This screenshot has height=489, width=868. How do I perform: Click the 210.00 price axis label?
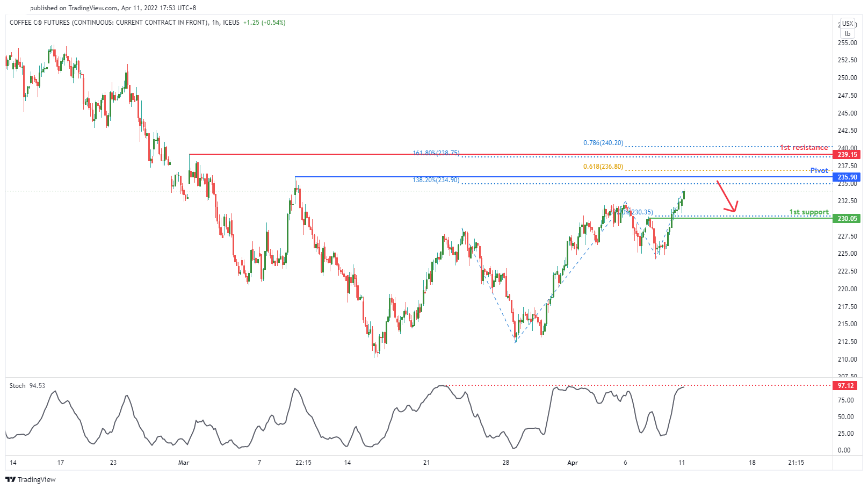point(848,359)
